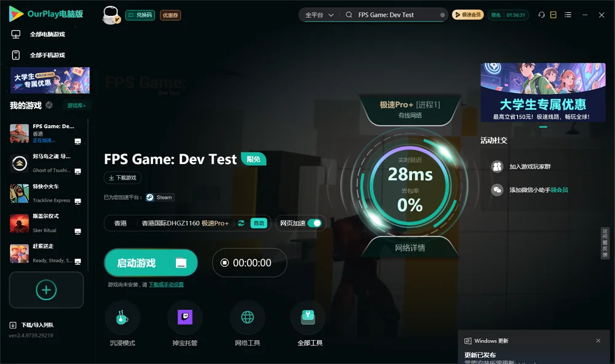The width and height of the screenshot is (615, 364).
Task: Click PC icon beside FPS Game entry
Action: (x=77, y=141)
